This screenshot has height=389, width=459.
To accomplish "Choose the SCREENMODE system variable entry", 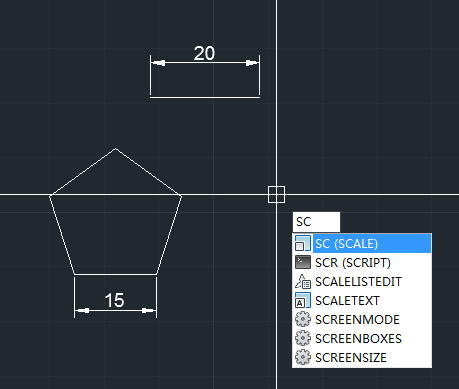I will coord(362,320).
